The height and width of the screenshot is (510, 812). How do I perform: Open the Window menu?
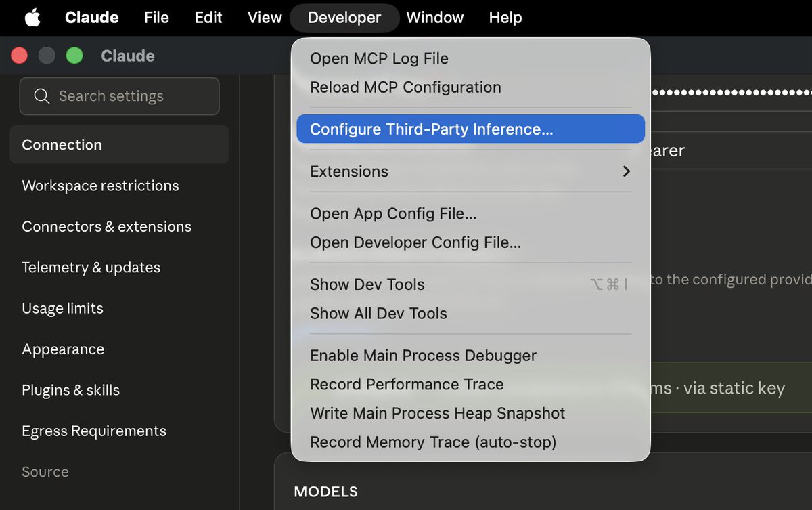coord(435,18)
